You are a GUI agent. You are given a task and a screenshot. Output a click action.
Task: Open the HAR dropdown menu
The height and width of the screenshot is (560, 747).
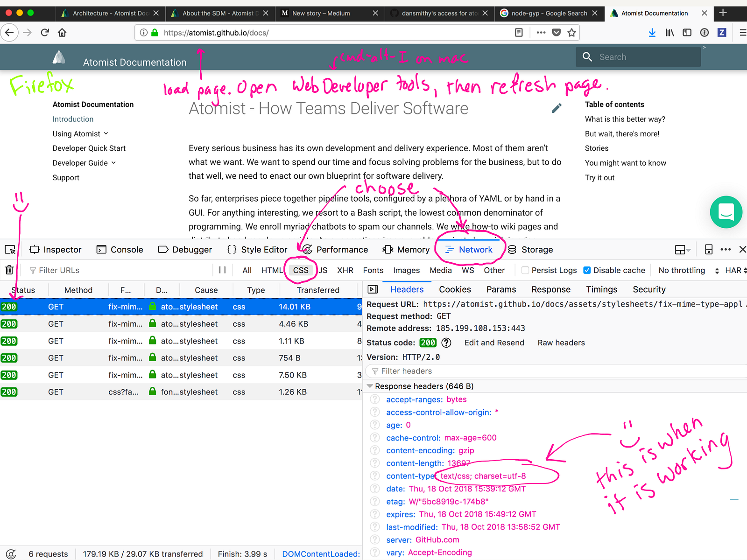(x=736, y=270)
